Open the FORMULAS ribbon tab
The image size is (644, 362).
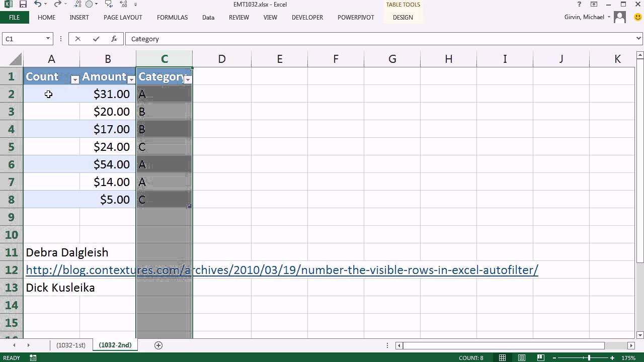point(172,17)
